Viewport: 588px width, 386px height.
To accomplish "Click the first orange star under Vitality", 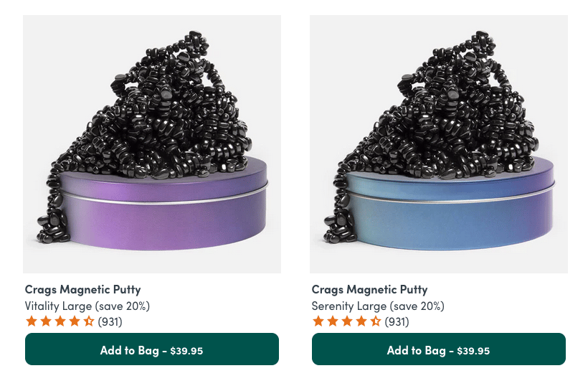I will (32, 321).
